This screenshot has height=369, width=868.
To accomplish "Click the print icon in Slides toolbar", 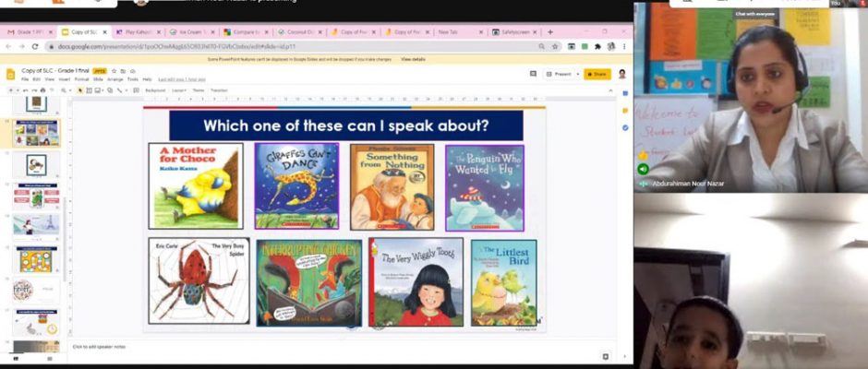I will tap(43, 90).
